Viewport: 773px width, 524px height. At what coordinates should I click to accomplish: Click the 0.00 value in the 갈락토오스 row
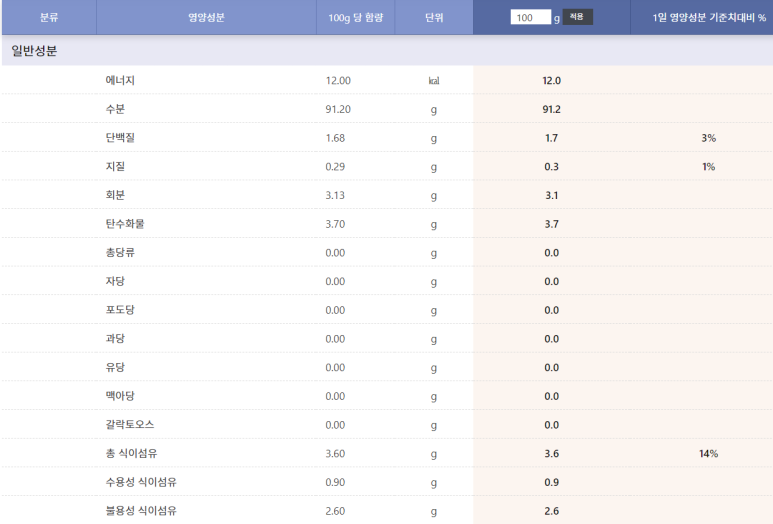pyautogui.click(x=335, y=424)
